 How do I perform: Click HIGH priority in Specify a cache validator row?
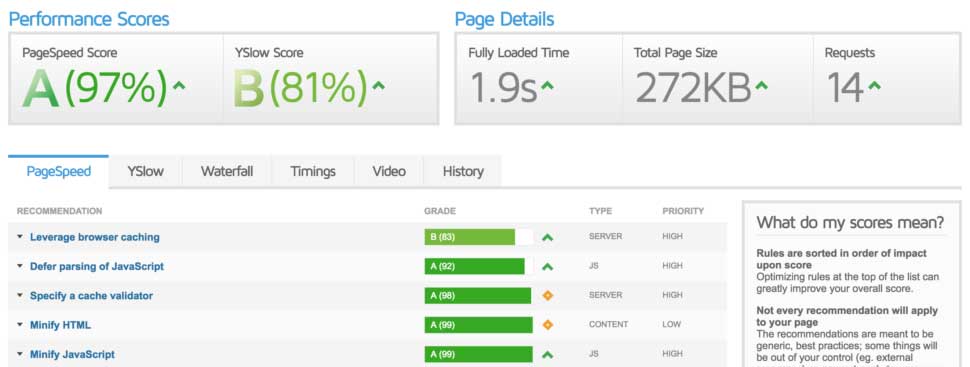click(x=672, y=295)
